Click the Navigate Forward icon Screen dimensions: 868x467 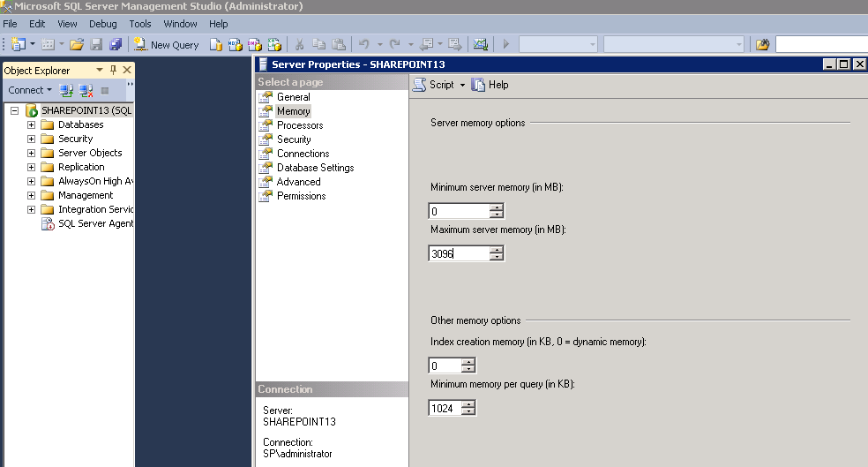[x=455, y=44]
